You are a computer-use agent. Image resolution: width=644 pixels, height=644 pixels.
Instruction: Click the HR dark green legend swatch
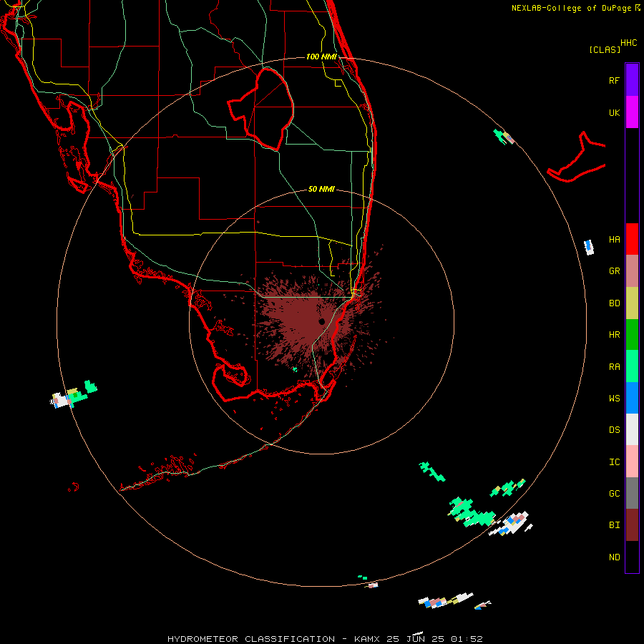coord(632,335)
